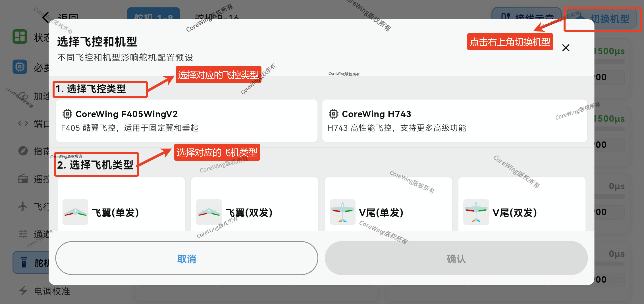Click the blue chip sidebar icon

click(20, 67)
